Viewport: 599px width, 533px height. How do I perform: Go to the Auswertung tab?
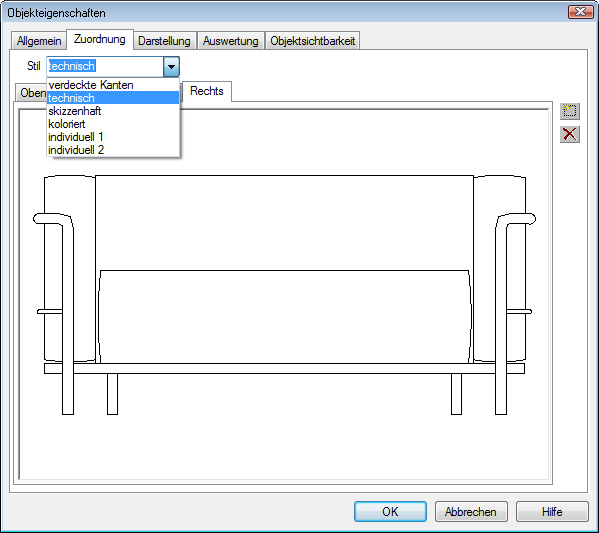pos(230,41)
